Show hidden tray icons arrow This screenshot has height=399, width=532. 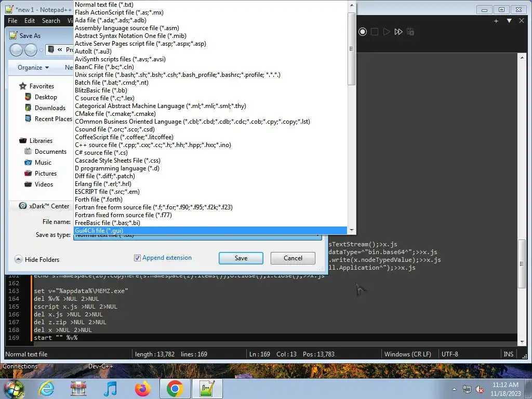454,389
